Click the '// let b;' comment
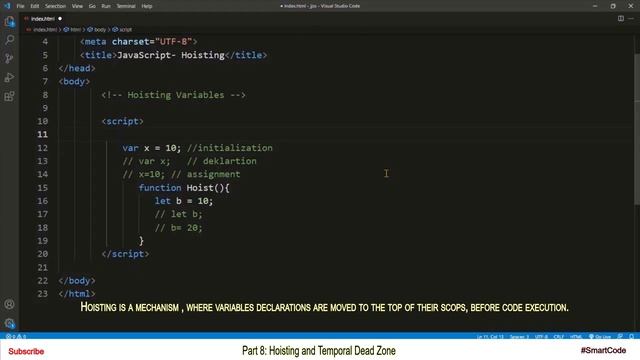This screenshot has height=360, width=640. (178, 214)
